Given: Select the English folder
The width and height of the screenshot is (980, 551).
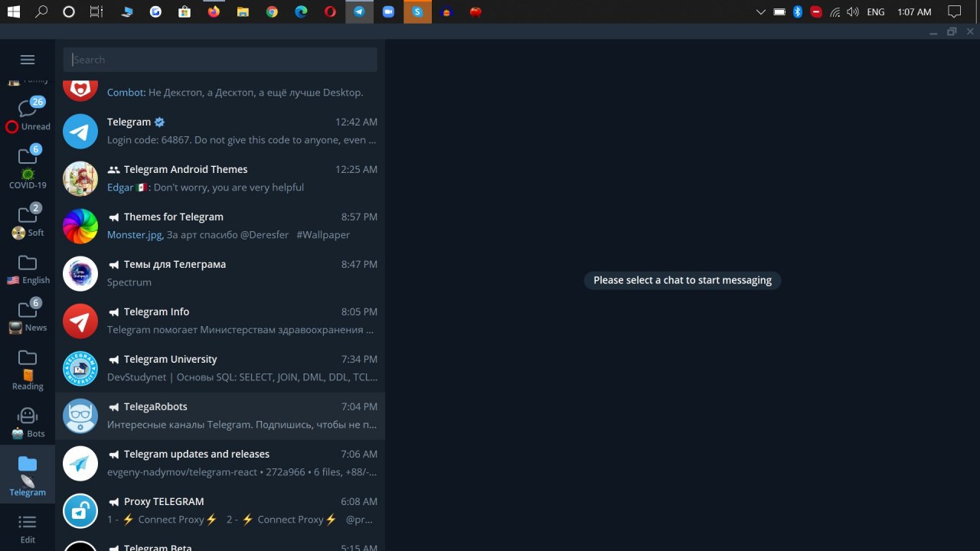Looking at the screenshot, I should coord(28,269).
